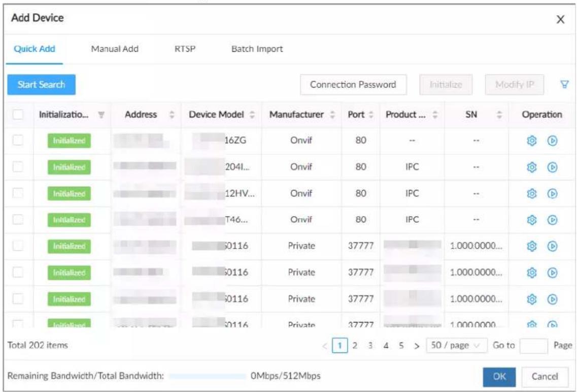Open settings gear for 204I device row
The width and height of the screenshot is (577, 392).
pos(532,167)
